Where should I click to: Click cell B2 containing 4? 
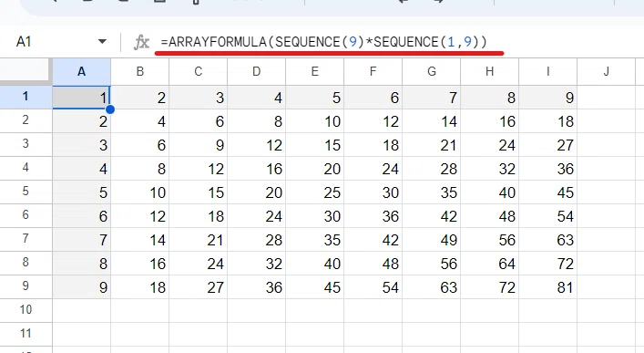[x=140, y=121]
